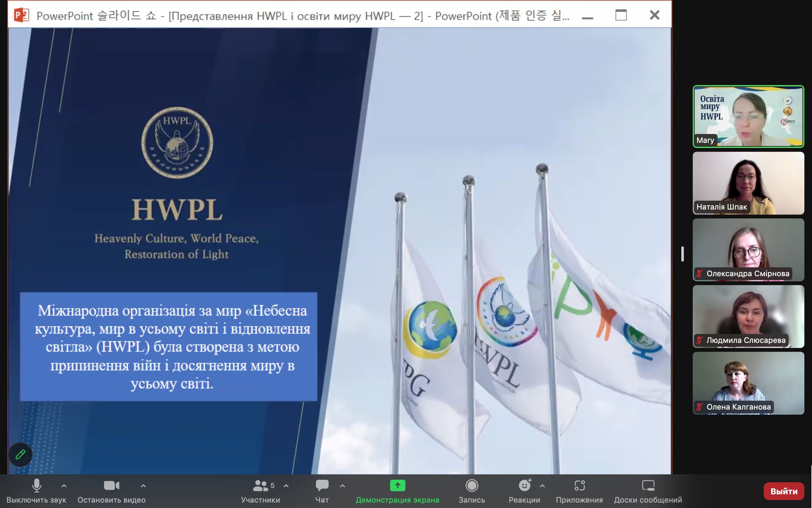
Task: Click the PowerPoint slideshow window title text
Action: pos(303,16)
